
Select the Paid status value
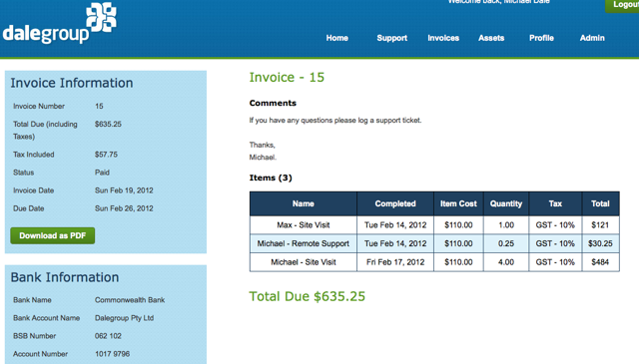(102, 173)
